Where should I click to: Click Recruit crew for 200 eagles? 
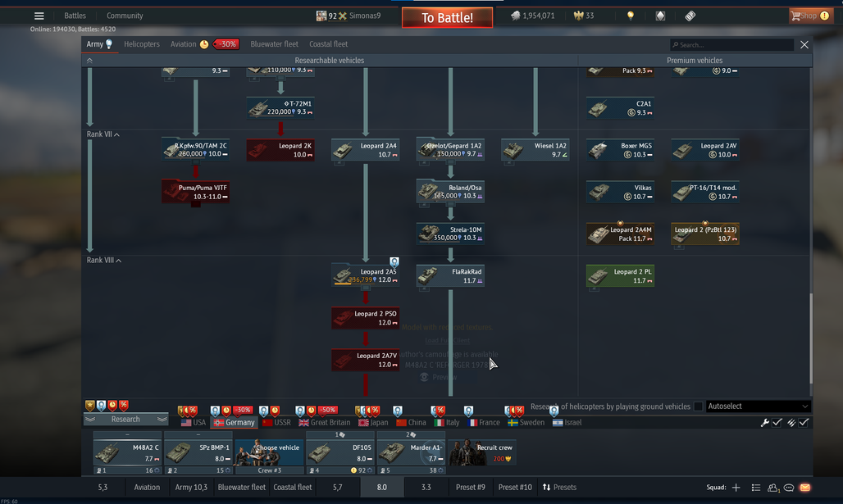tap(482, 452)
